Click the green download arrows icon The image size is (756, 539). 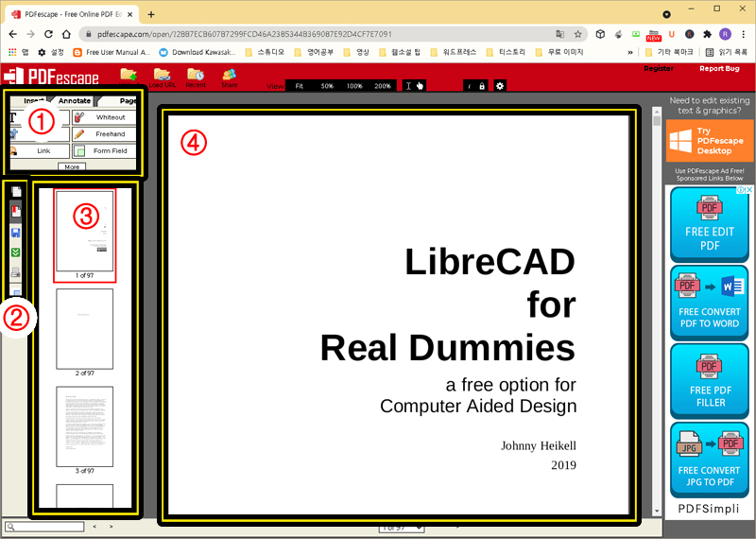15,252
